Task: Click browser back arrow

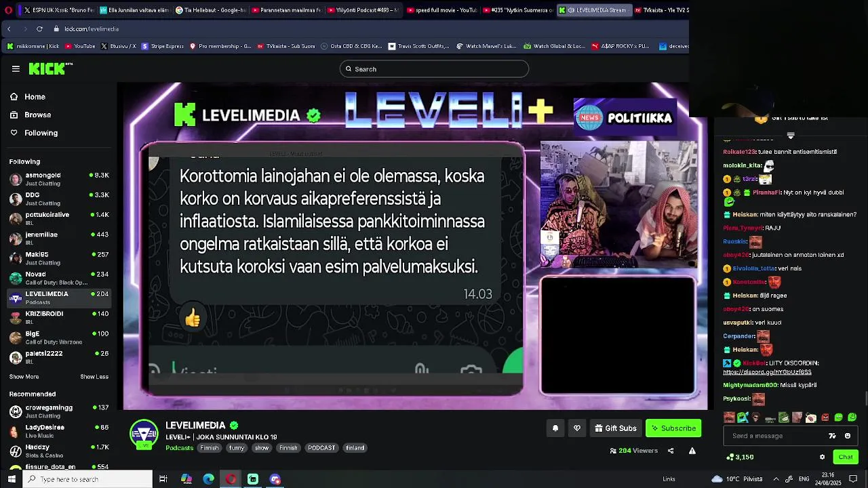Action: tap(9, 28)
